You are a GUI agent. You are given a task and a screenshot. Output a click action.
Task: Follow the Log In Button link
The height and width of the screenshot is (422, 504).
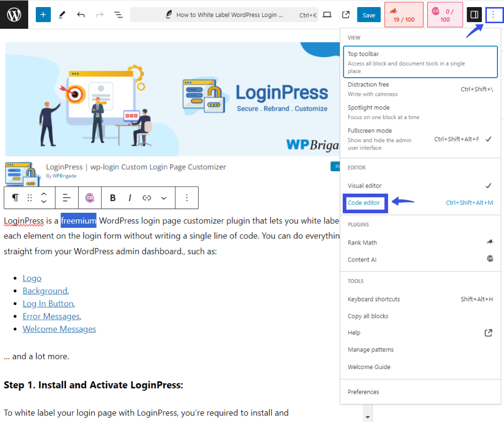(48, 304)
